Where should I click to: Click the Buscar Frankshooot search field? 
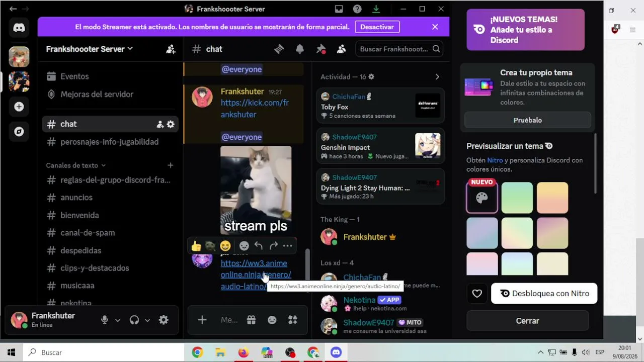400,49
